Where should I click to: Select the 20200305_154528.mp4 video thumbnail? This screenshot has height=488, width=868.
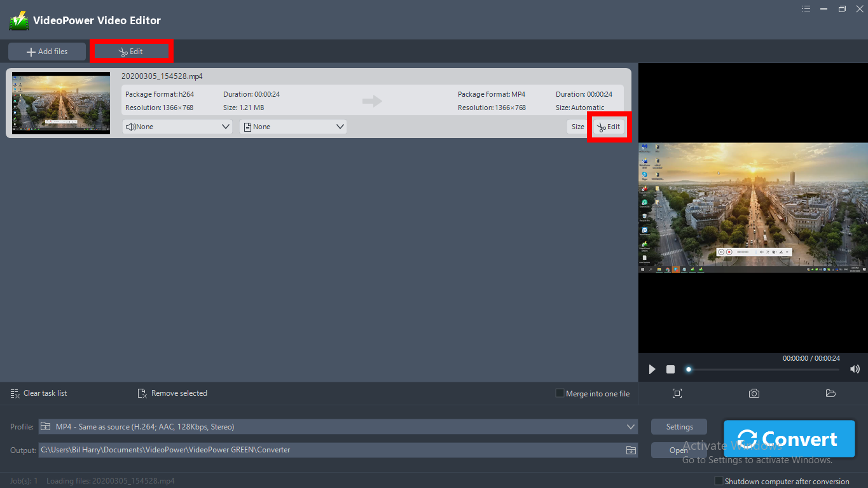(x=61, y=102)
